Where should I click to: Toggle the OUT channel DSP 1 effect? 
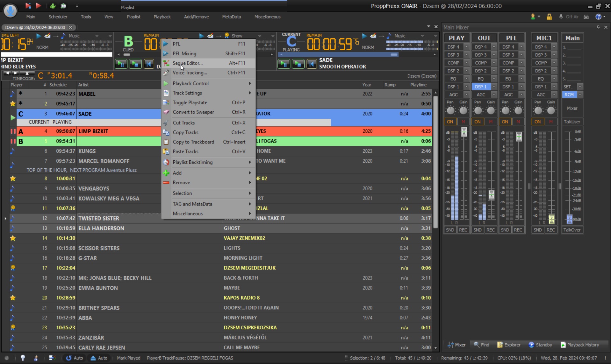[x=480, y=87]
